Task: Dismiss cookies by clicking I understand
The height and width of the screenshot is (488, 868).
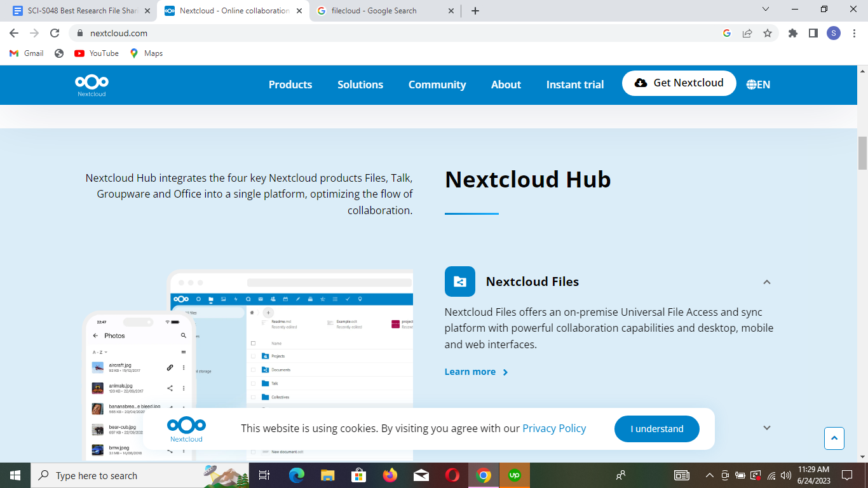Action: click(x=656, y=429)
